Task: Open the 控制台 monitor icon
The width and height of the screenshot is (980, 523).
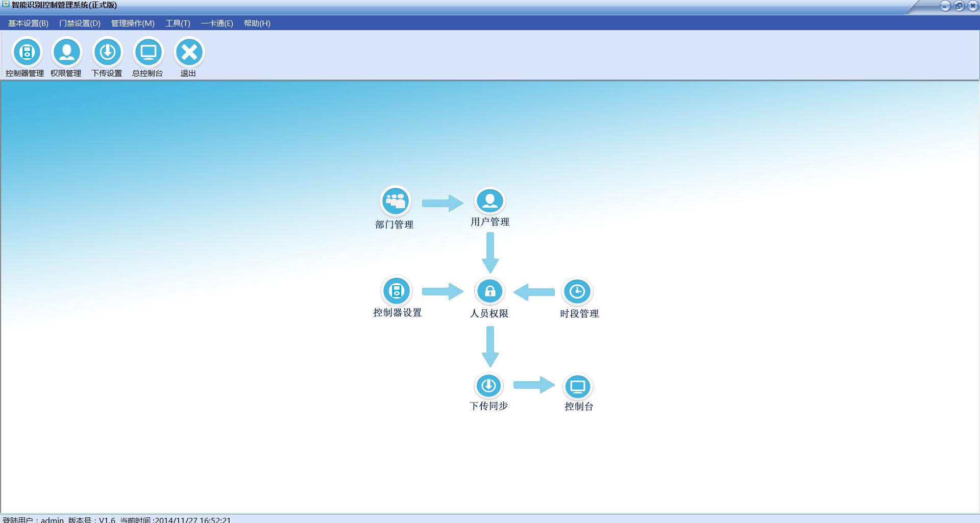Action: 577,387
